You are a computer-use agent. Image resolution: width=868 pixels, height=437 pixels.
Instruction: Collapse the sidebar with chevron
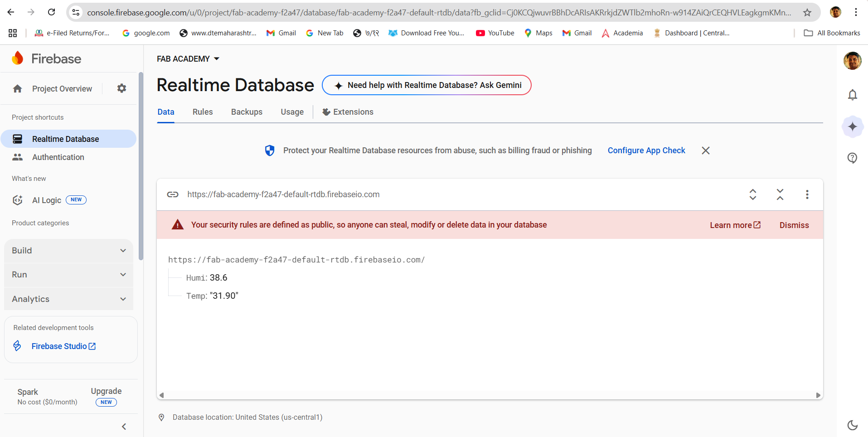[x=124, y=427]
